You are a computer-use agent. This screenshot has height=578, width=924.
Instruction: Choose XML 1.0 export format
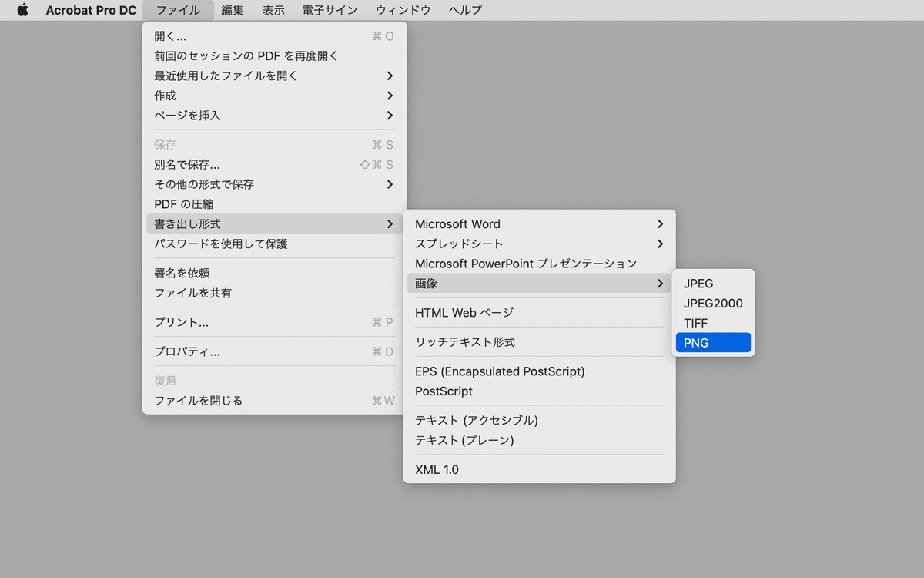539,470
